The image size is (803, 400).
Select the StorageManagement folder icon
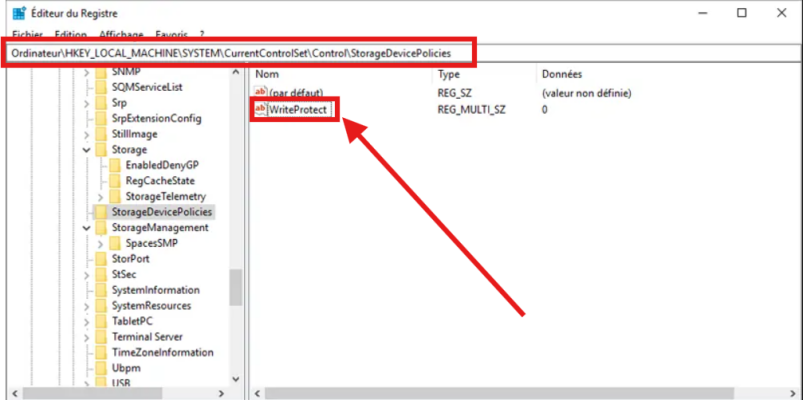[x=101, y=227]
